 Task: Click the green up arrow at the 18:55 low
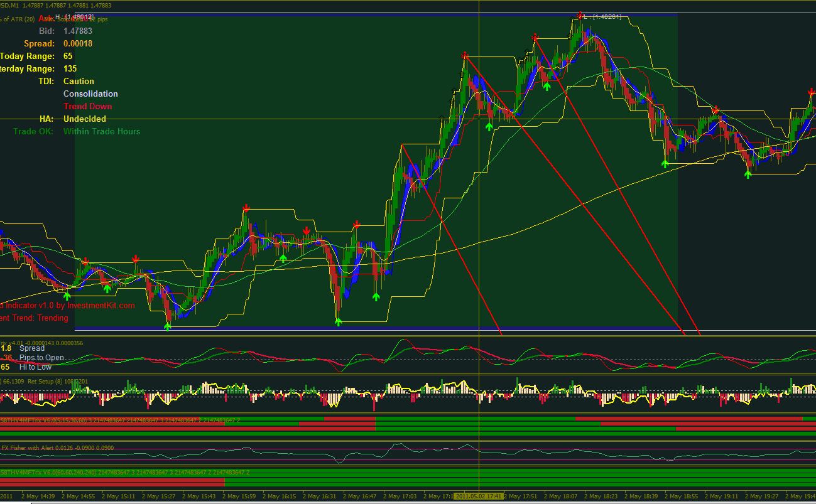665,164
